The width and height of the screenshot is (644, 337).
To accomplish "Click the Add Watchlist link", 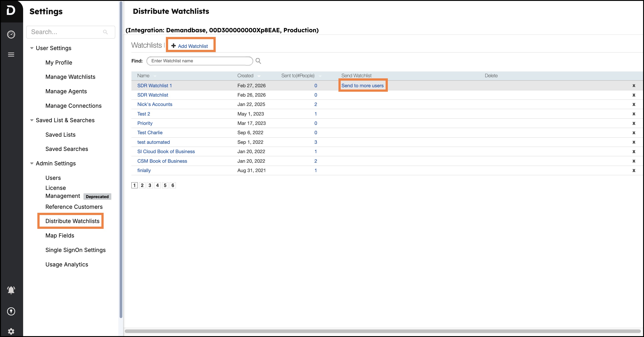I will (x=193, y=46).
